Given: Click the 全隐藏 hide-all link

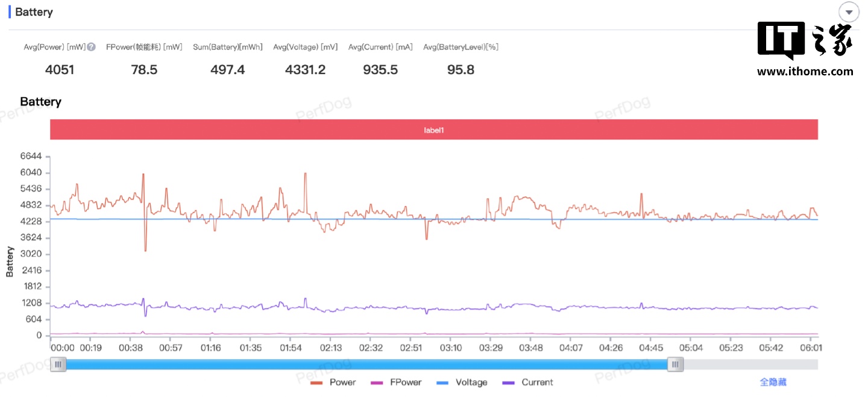Looking at the screenshot, I should [773, 383].
